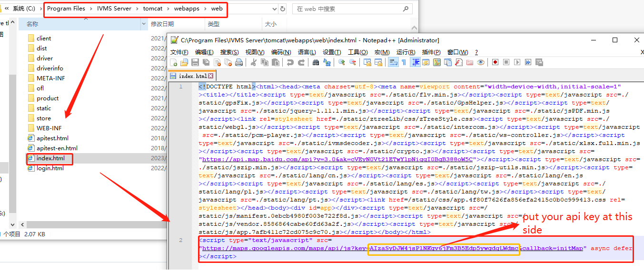Toggle show all characters pilcrow
Screen dimensions: 644x271
(x=404, y=62)
